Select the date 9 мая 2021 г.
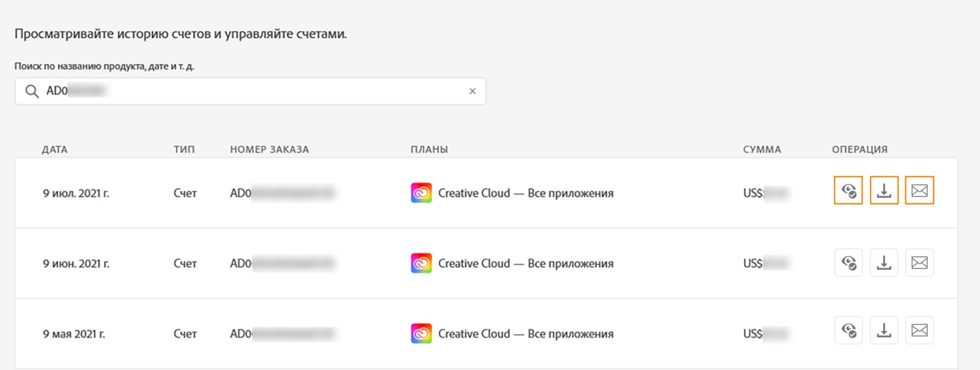The height and width of the screenshot is (370, 980). pyautogui.click(x=74, y=334)
